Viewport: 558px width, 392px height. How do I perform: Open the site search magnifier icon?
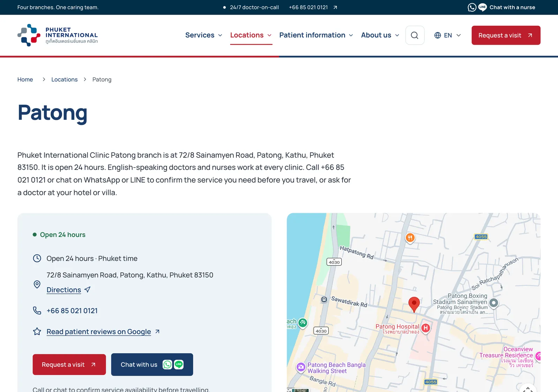pyautogui.click(x=415, y=35)
